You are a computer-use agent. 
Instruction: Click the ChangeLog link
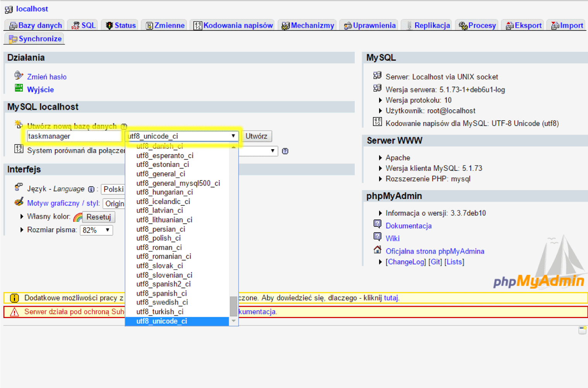406,262
